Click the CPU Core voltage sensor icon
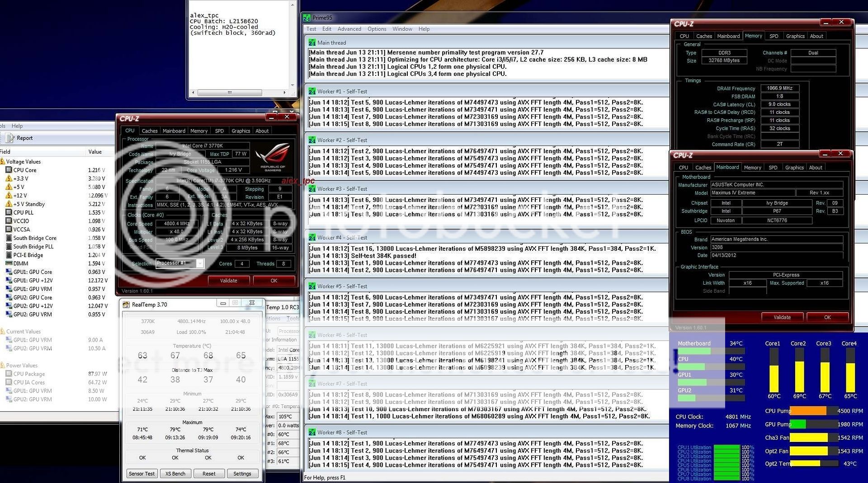The width and height of the screenshot is (868, 483). 9,170
